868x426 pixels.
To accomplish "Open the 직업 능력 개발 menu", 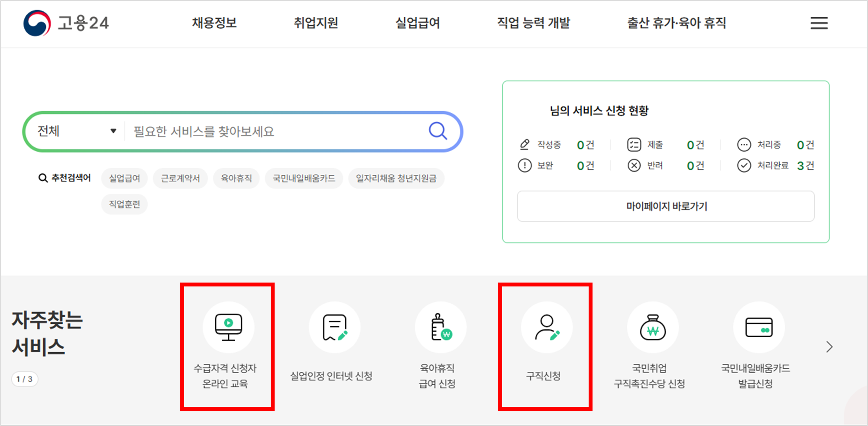I will (534, 23).
